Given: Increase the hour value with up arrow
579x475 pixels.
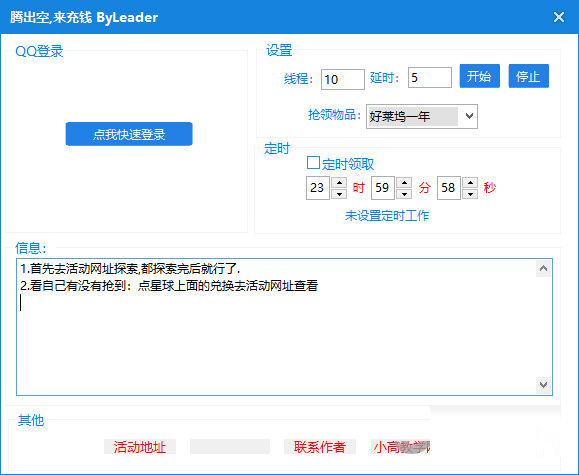Looking at the screenshot, I should coord(339,182).
